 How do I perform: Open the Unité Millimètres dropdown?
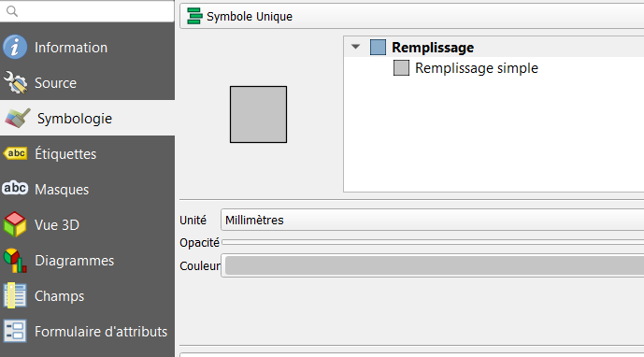click(432, 220)
